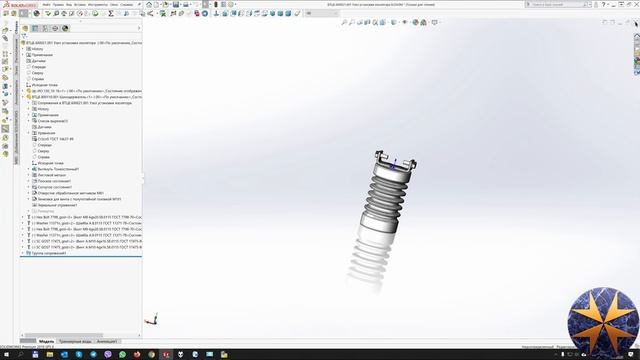
Task: Click Previous view icon
Action: pyautogui.click(x=360, y=22)
